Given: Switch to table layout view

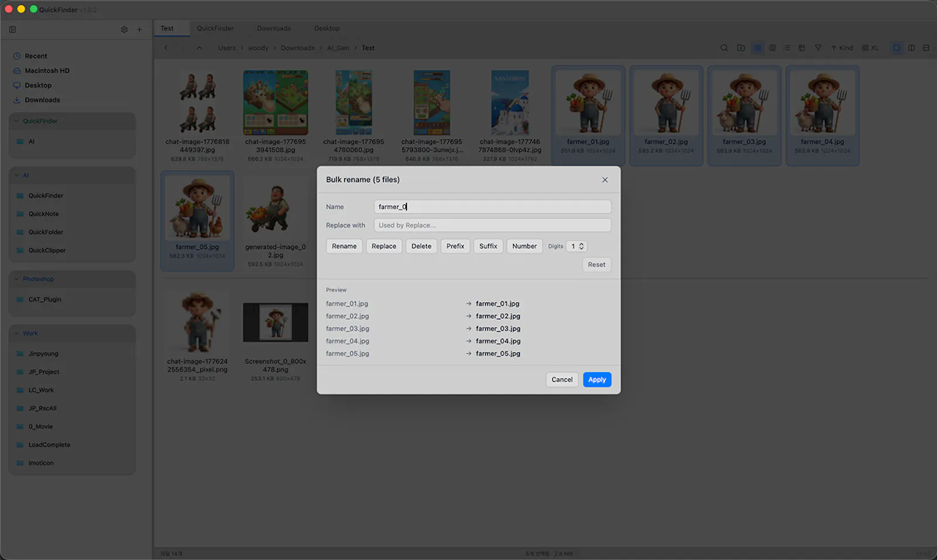Looking at the screenshot, I should coord(802,48).
